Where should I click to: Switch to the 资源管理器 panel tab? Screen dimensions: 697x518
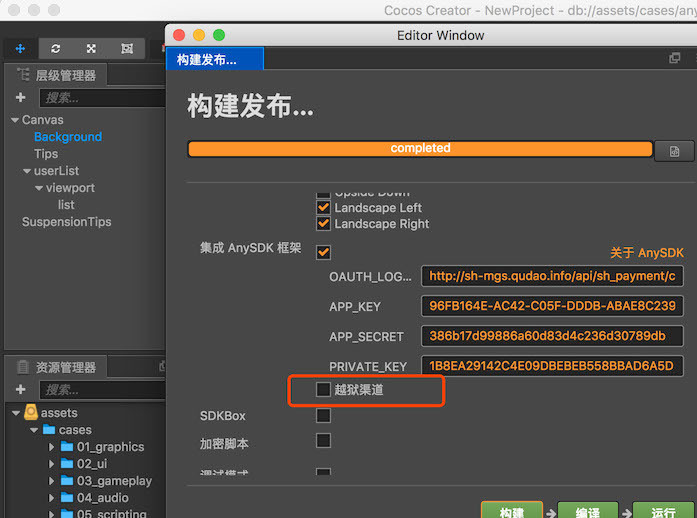56,367
